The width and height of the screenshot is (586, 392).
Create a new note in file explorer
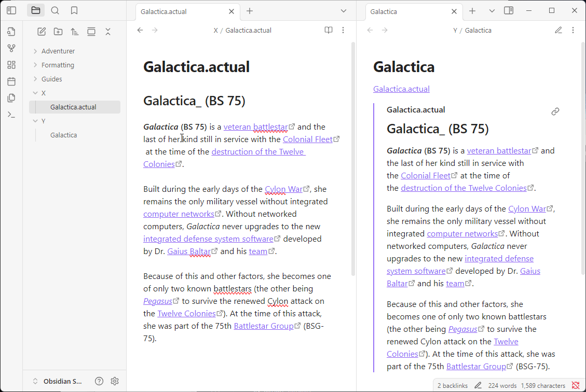42,32
